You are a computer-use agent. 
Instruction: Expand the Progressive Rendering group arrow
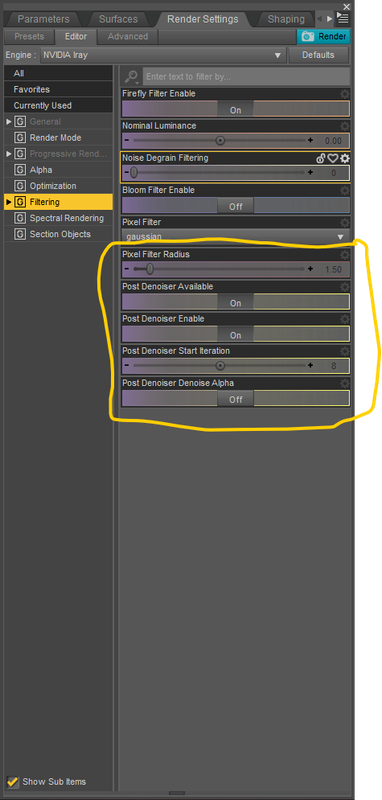9,154
